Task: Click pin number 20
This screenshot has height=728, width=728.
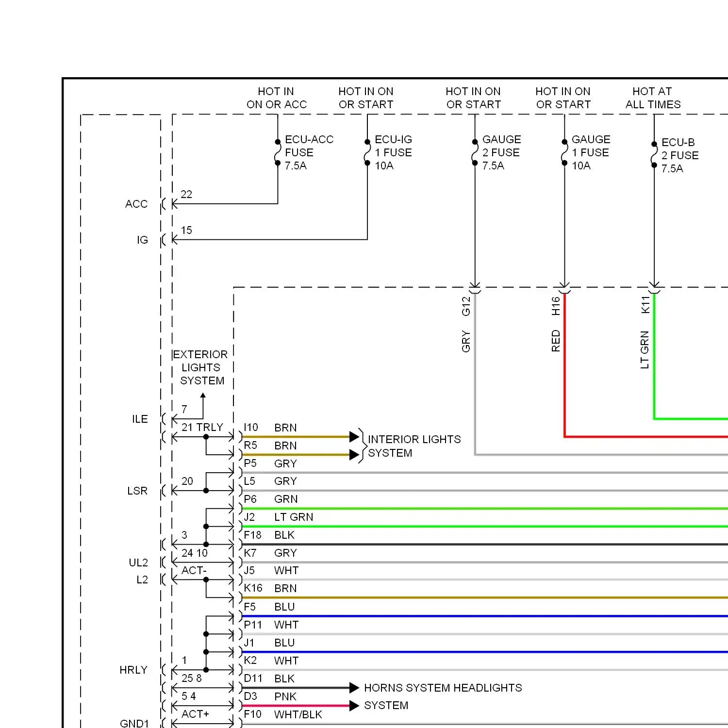Action: pyautogui.click(x=187, y=481)
